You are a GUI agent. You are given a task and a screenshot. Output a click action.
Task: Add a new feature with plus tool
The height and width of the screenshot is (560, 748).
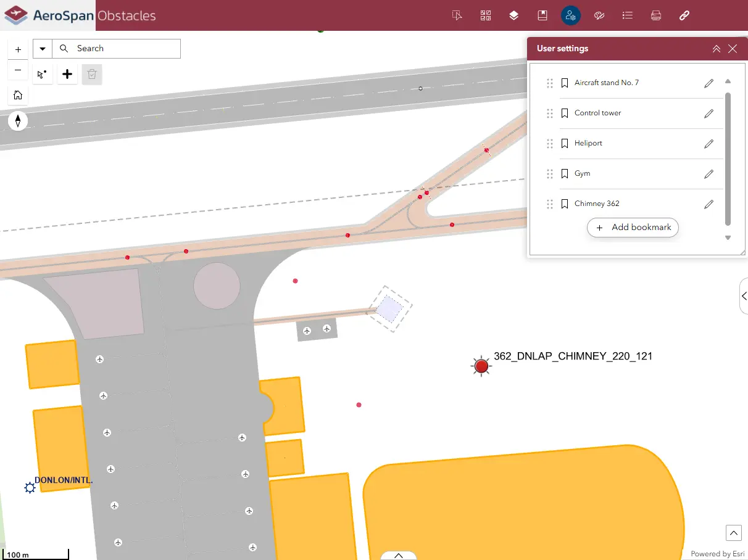click(67, 75)
